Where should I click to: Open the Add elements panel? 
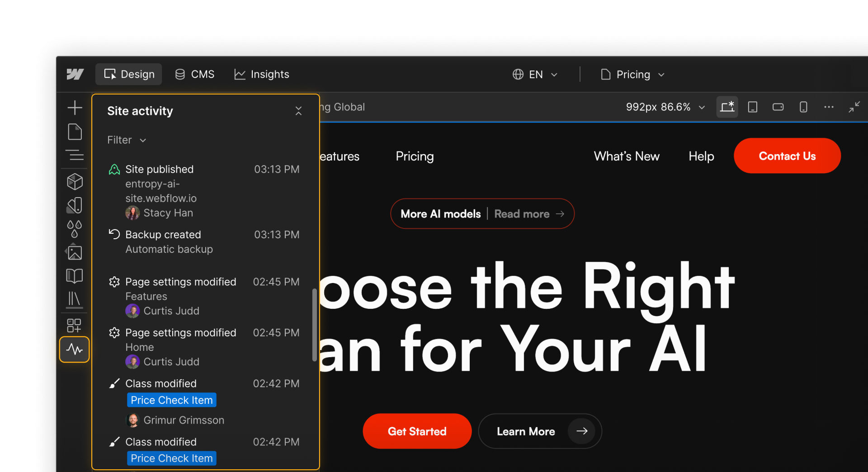click(75, 108)
